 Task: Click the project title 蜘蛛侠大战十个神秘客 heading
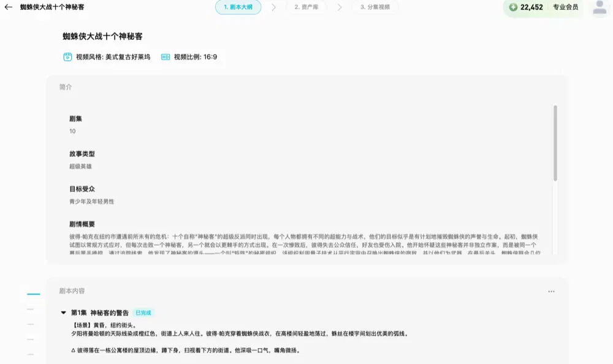(102, 36)
